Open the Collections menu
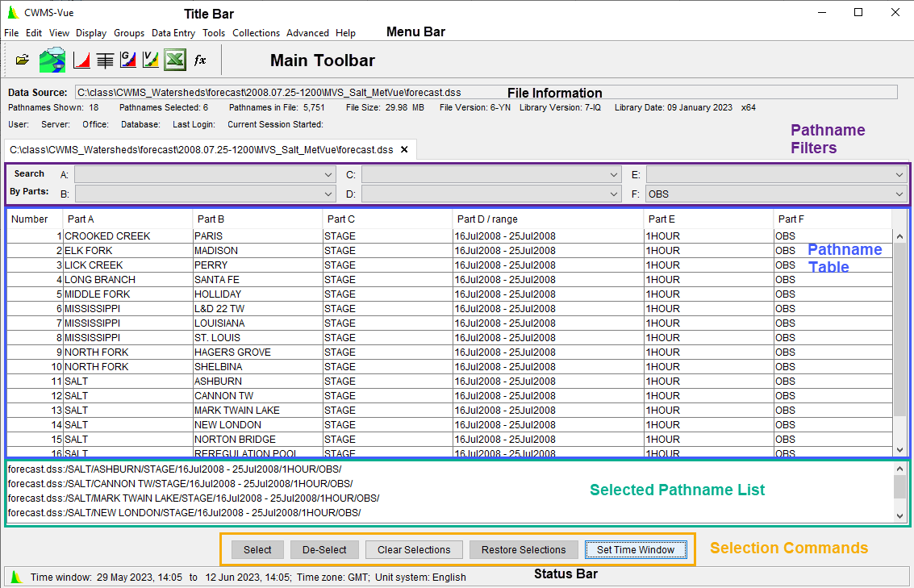The image size is (914, 588). click(256, 33)
